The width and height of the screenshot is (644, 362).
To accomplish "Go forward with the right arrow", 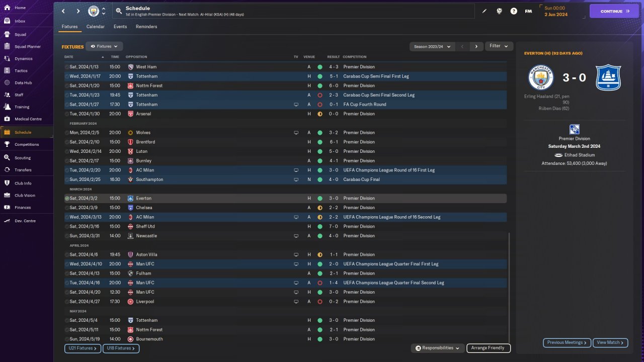I will [x=78, y=11].
